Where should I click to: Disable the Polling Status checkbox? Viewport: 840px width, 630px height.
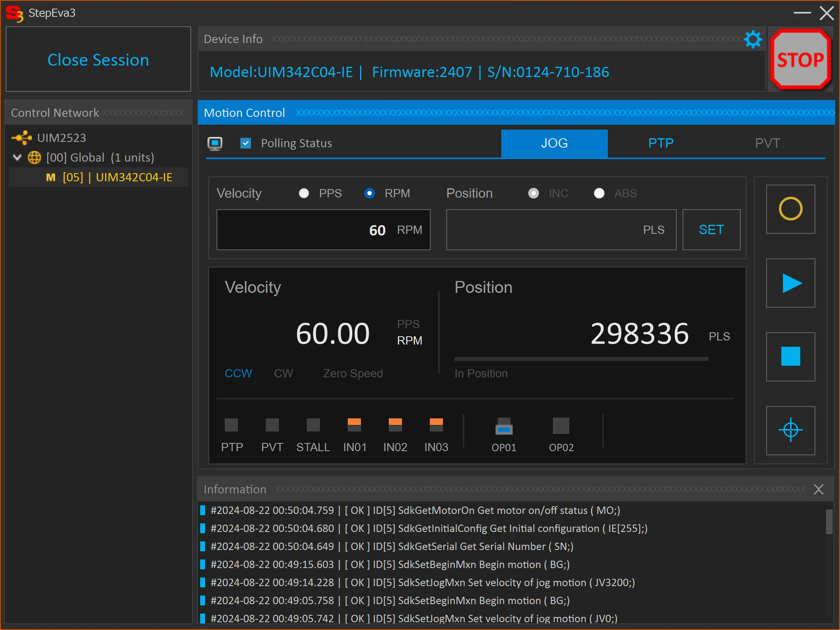pos(246,143)
